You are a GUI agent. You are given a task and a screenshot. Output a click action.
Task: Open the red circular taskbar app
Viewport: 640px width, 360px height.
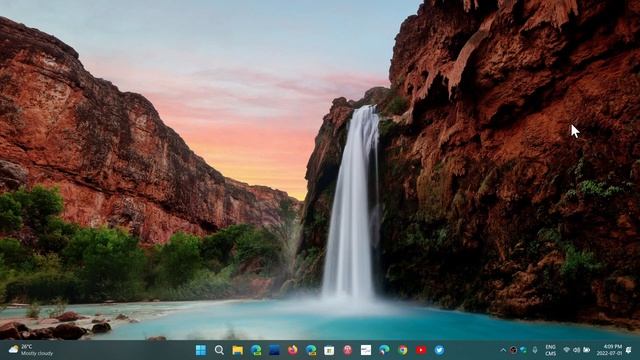click(348, 350)
